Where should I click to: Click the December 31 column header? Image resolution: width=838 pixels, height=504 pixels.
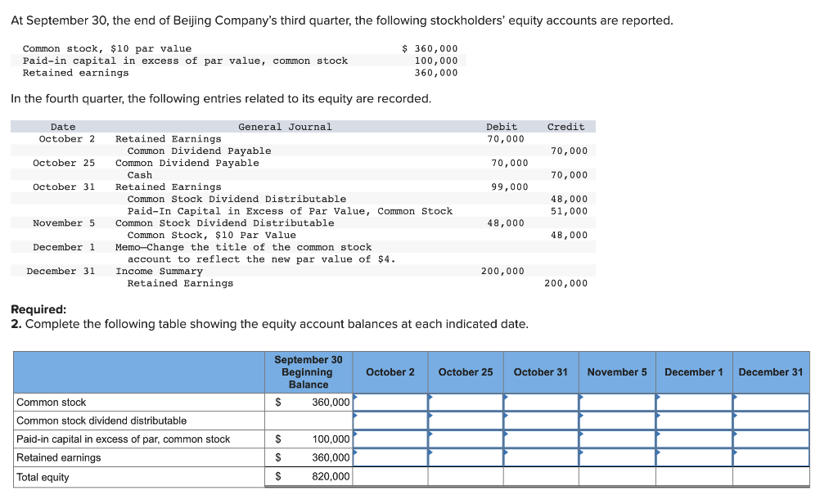pyautogui.click(x=771, y=372)
